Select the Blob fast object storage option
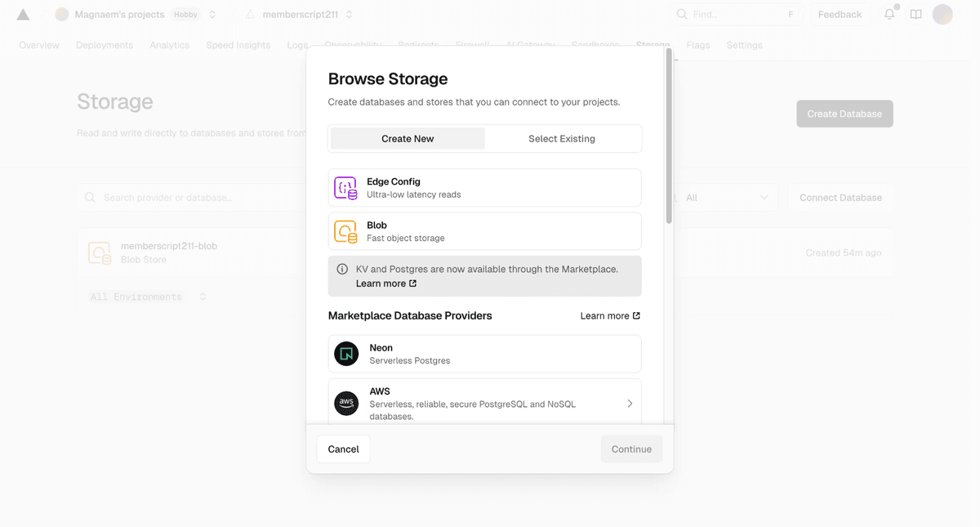Screen dimensions: 980x527 (x=484, y=230)
